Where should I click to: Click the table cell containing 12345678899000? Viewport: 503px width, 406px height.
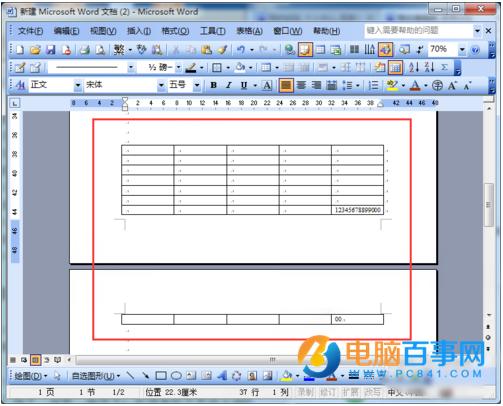click(x=357, y=210)
